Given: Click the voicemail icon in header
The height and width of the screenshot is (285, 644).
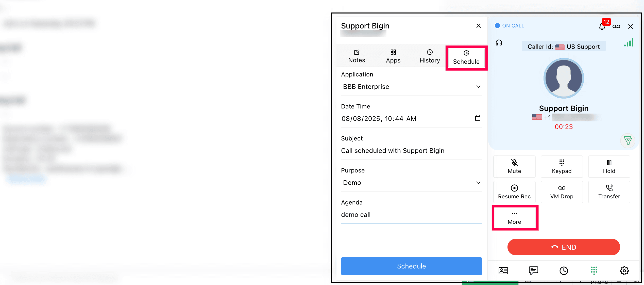Looking at the screenshot, I should (616, 26).
